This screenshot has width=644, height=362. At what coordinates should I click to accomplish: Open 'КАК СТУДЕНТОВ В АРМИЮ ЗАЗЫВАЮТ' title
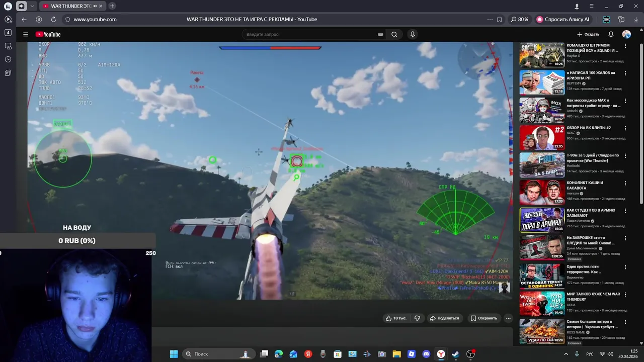[592, 213]
